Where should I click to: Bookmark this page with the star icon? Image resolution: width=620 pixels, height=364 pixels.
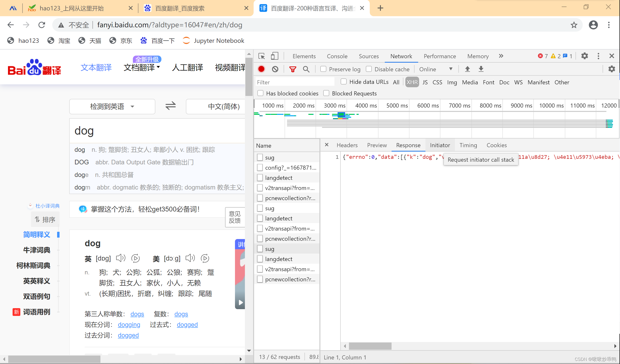574,25
